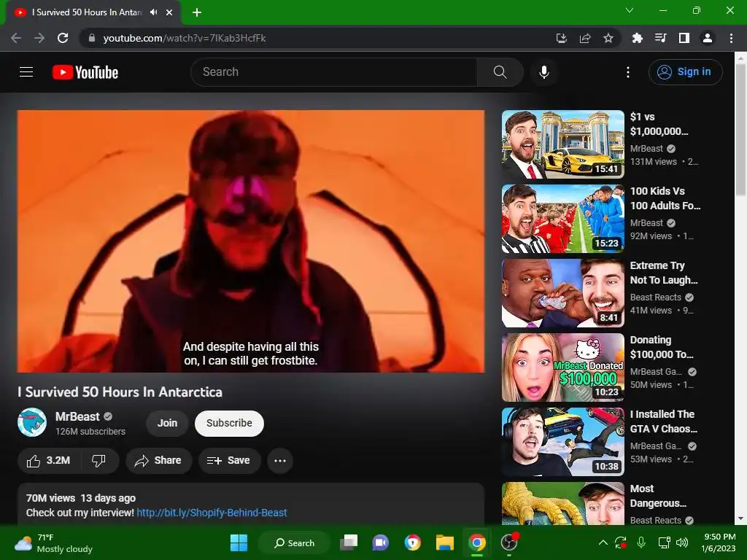The image size is (747, 560).
Task: Open Windows Start menu
Action: 239,542
